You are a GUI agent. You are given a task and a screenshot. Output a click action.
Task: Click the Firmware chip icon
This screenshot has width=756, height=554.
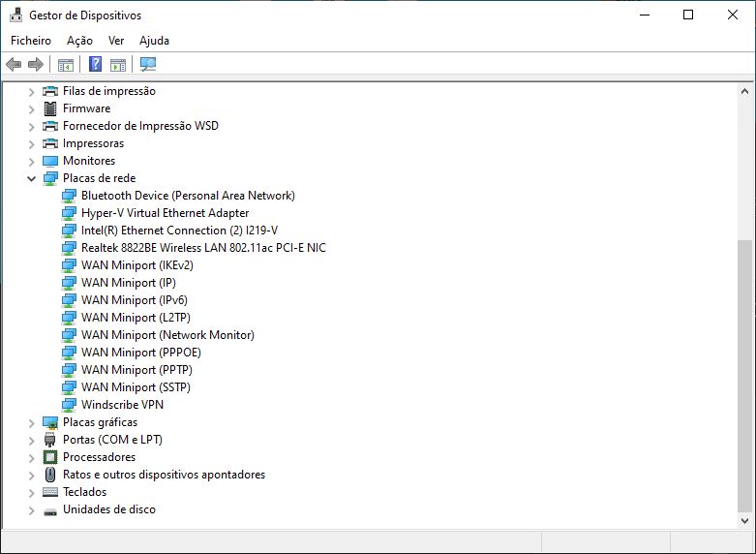click(x=50, y=108)
